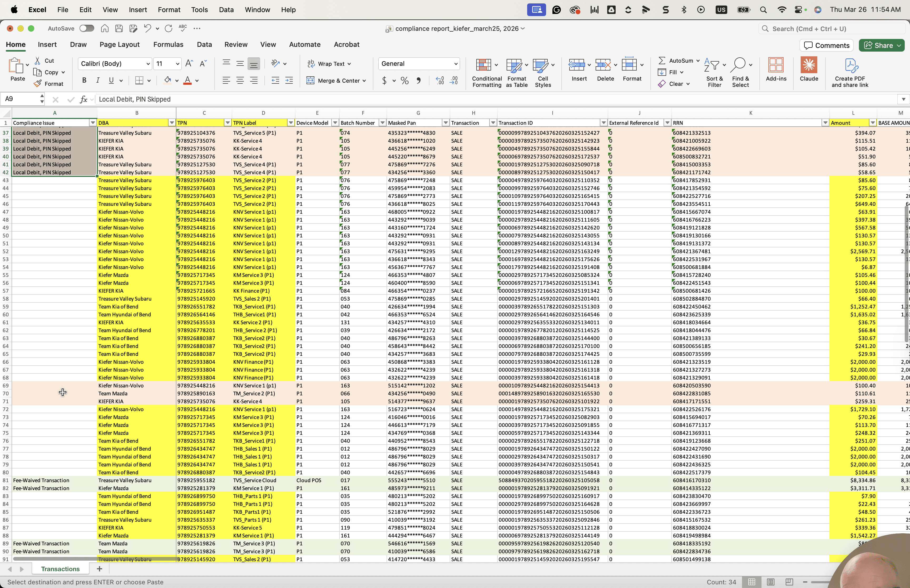
Task: Open Spotlight search in menu bar
Action: 763,9
